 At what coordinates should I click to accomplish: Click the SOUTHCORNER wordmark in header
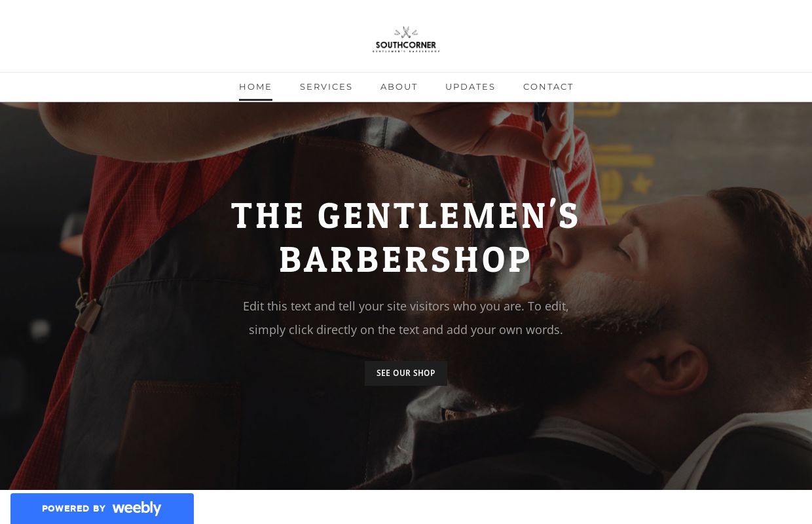[x=406, y=45]
